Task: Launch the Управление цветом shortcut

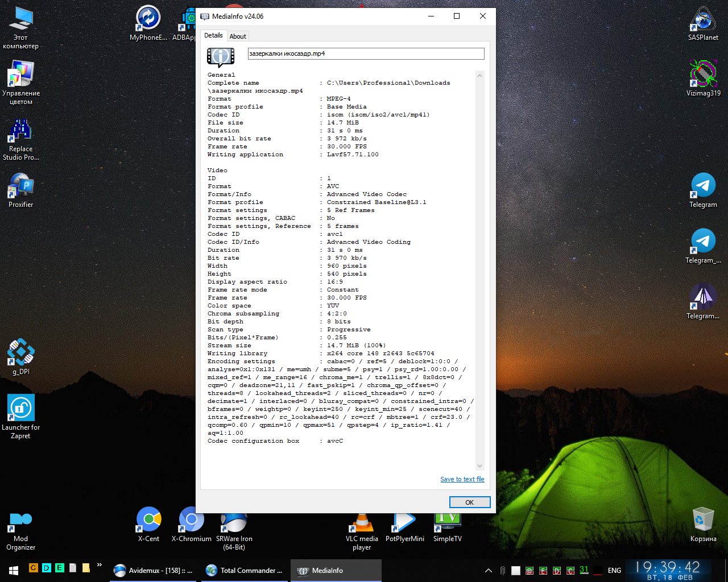Action: (x=21, y=84)
